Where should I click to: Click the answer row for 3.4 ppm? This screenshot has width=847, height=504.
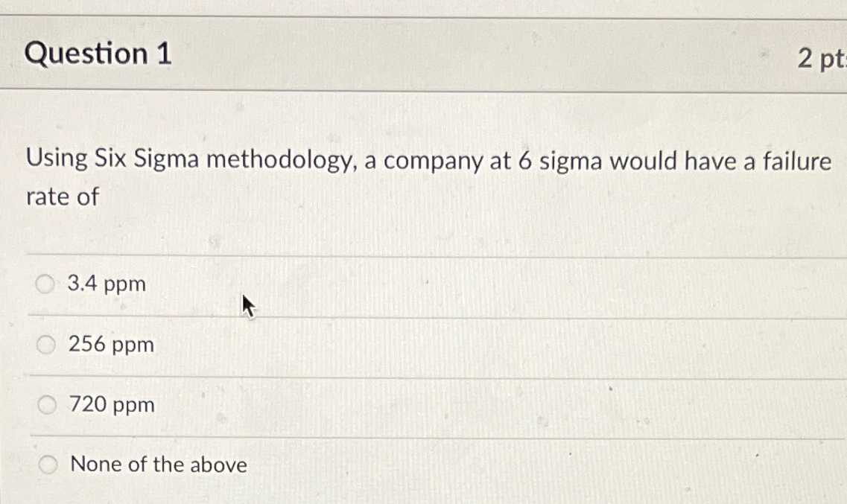(x=298, y=283)
